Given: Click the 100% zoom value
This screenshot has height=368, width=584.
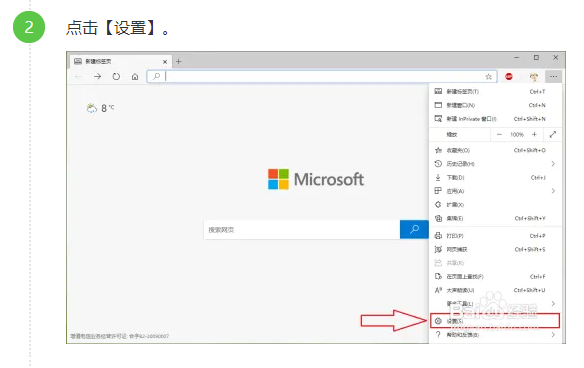Looking at the screenshot, I should pyautogui.click(x=517, y=134).
